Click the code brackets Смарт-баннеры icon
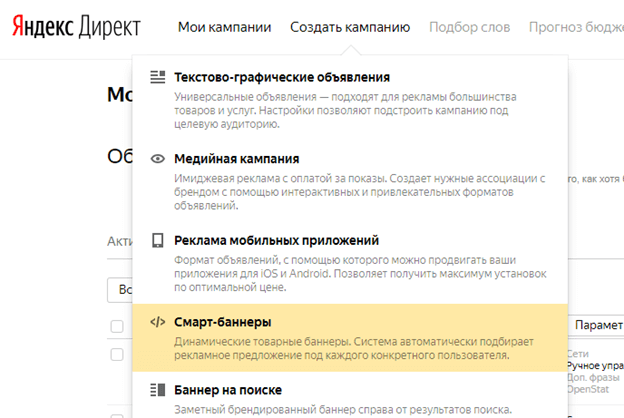This screenshot has width=624, height=418. click(x=158, y=322)
